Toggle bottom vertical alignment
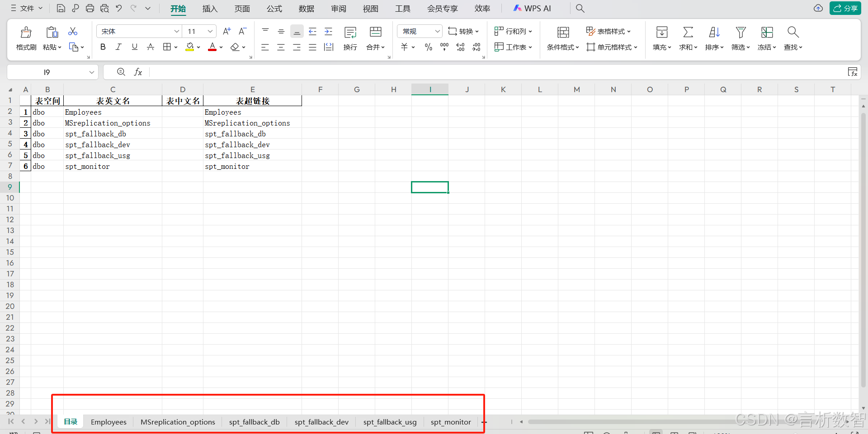868x434 pixels. click(x=297, y=31)
